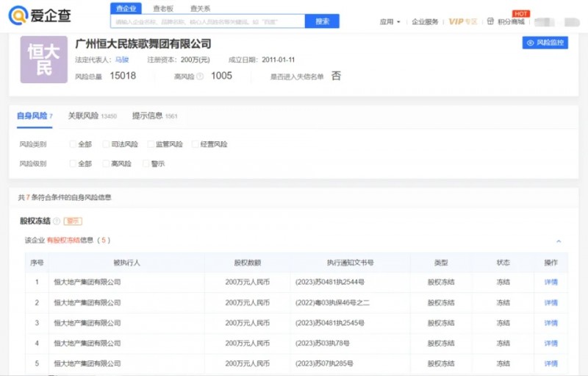Click the blue 搜索 button
Image resolution: width=588 pixels, height=376 pixels.
point(322,21)
